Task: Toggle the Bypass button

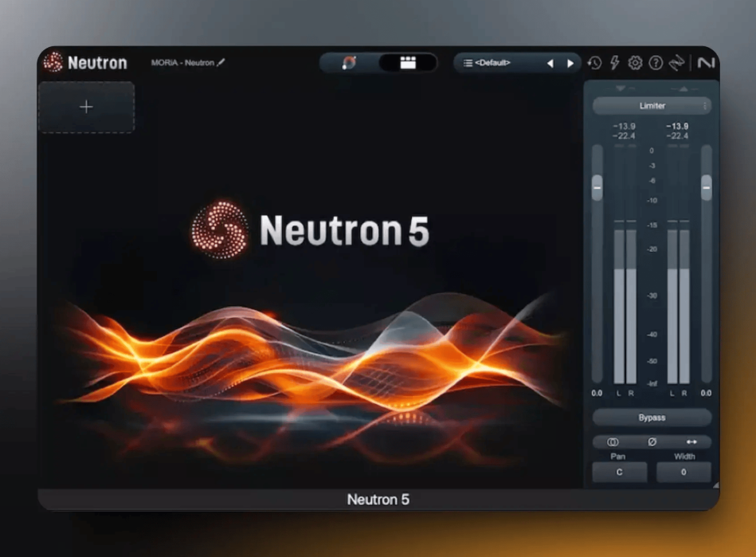Action: point(652,418)
